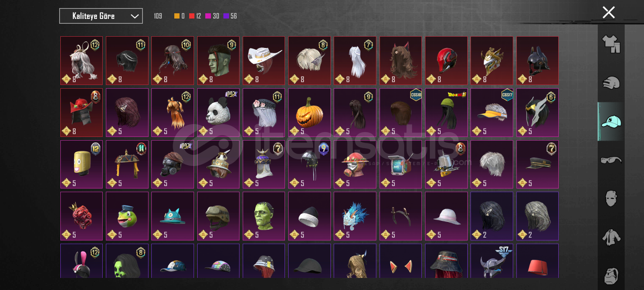Pick the green Frankenstein mask item

[264, 216]
